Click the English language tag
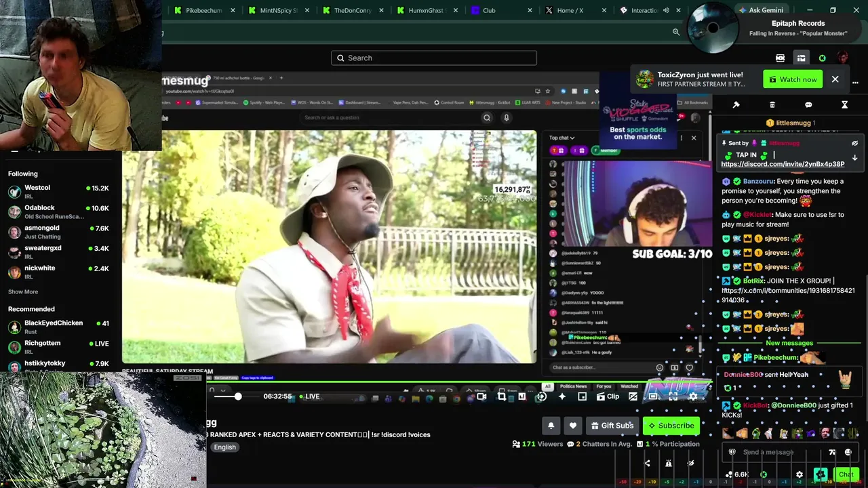Image resolution: width=868 pixels, height=488 pixels. [225, 447]
